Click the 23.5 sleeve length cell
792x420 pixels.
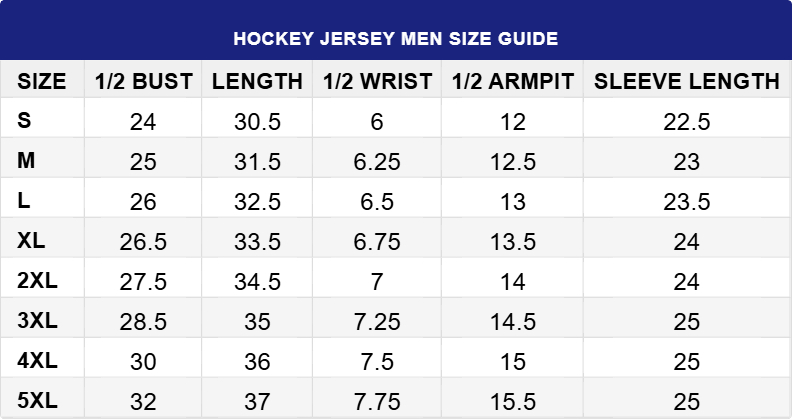[x=686, y=202]
